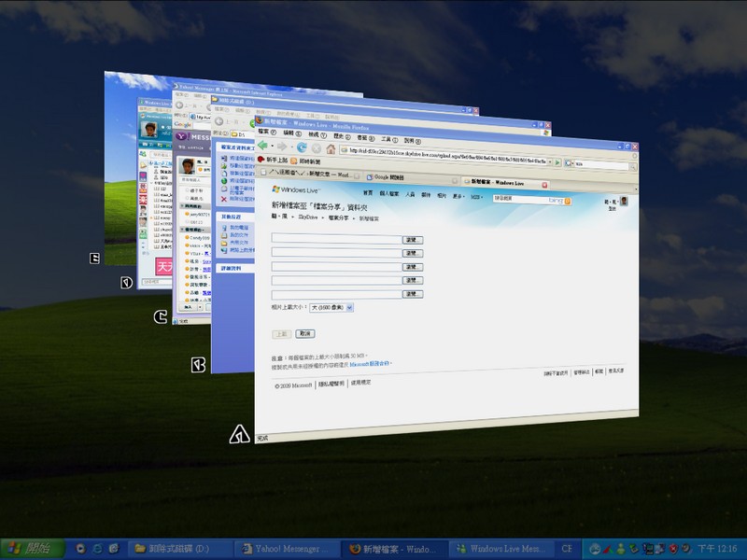Click Firefox Stop icon
Image resolution: width=747 pixels, height=560 pixels.
[316, 148]
